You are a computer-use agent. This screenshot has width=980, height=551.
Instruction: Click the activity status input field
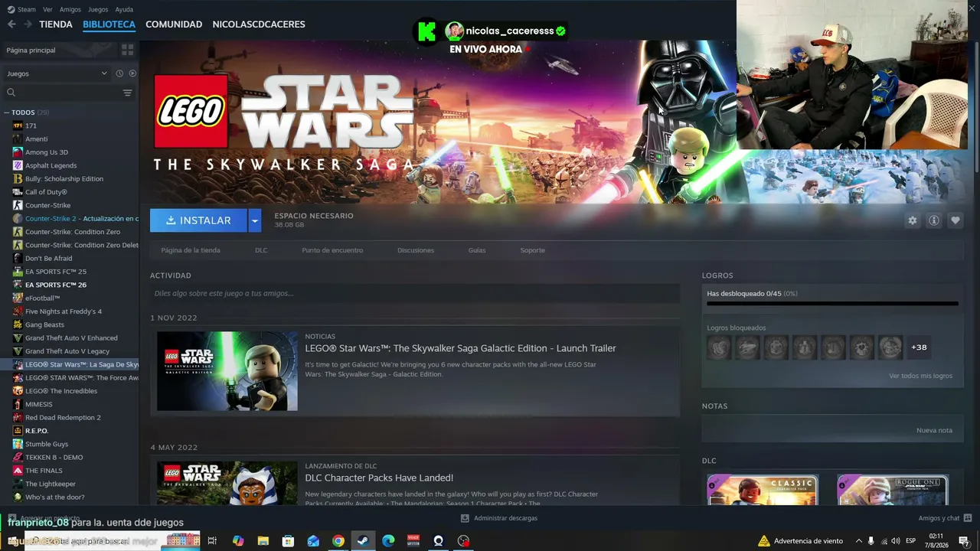tap(415, 293)
